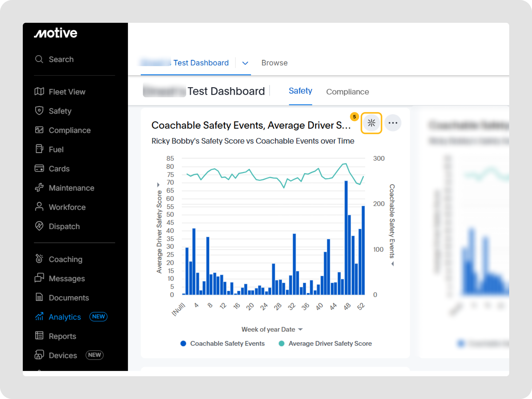Switch to the Compliance dashboard tab
532x399 pixels.
[347, 92]
